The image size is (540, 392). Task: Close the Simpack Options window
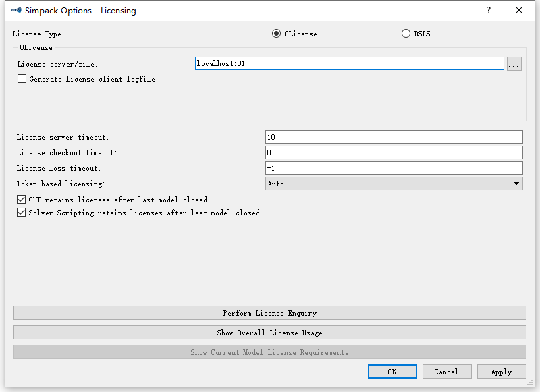[519, 10]
